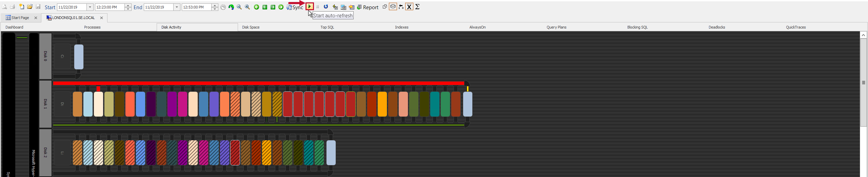Click the green round right arrow icon
Viewport: 868px width, 177px height.
pyautogui.click(x=281, y=7)
